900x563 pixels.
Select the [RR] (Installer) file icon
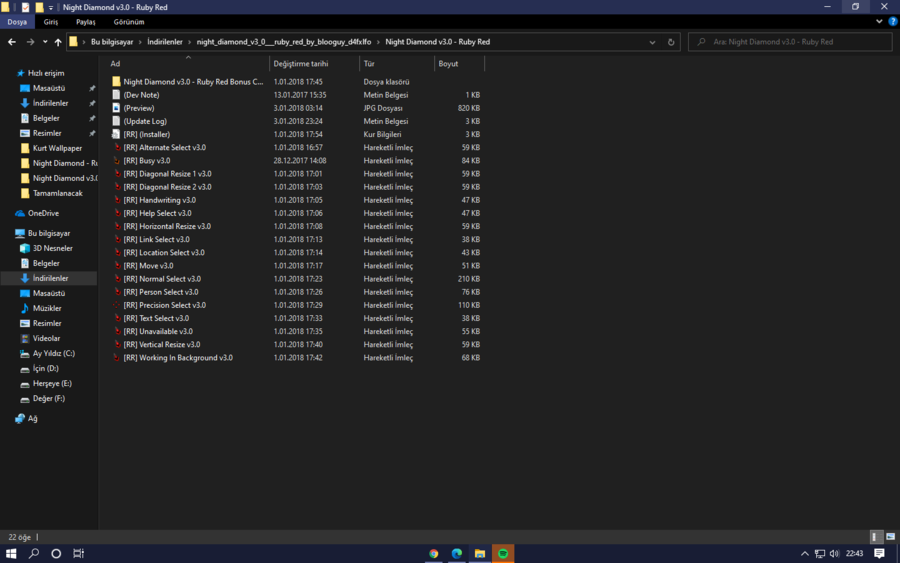[116, 134]
